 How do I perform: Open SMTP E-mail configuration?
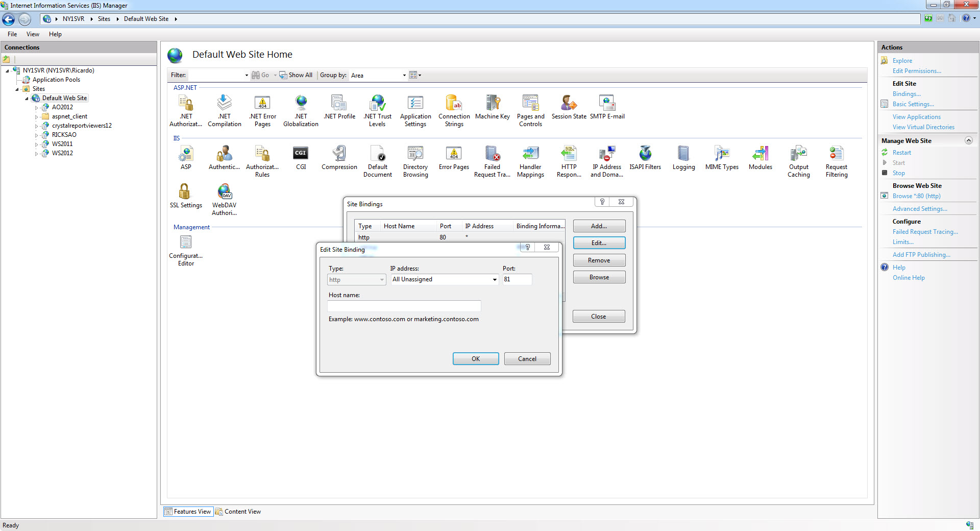pos(607,106)
